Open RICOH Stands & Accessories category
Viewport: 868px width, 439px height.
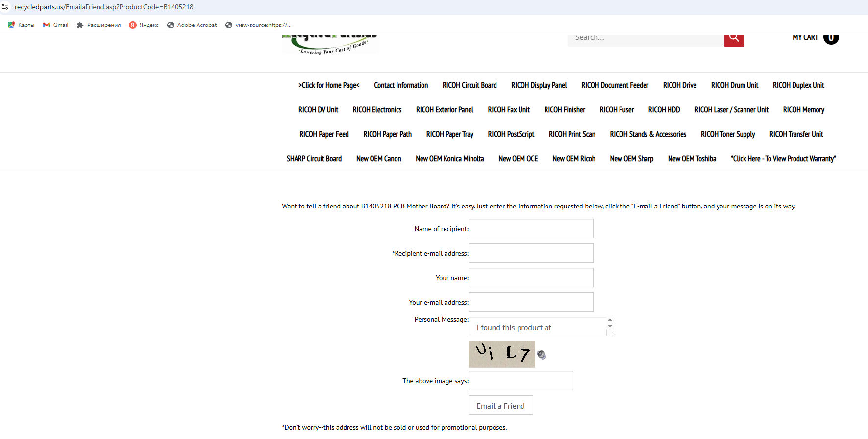coord(648,134)
